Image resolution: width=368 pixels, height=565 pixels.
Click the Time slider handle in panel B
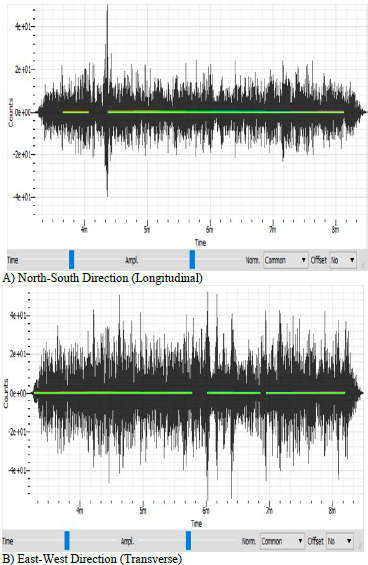67,540
